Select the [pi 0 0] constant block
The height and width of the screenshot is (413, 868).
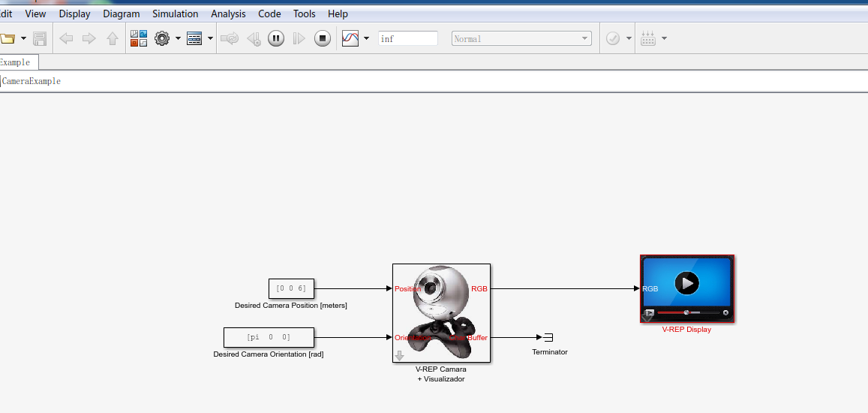tap(269, 337)
